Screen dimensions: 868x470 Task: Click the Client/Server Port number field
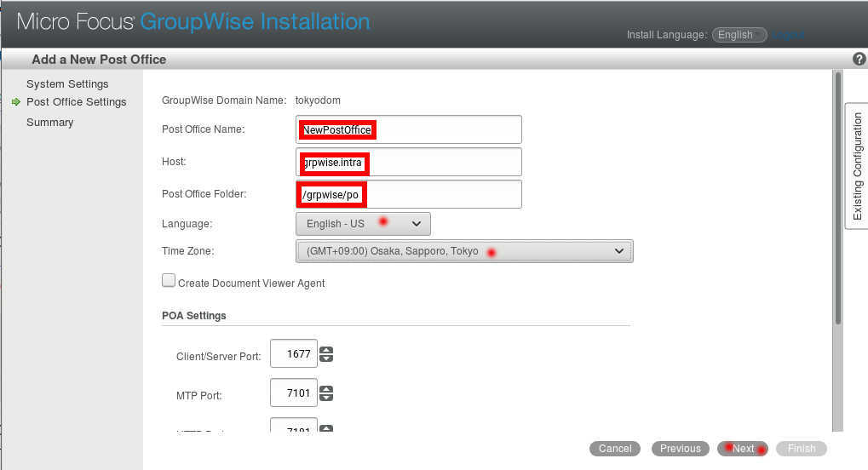coord(294,353)
